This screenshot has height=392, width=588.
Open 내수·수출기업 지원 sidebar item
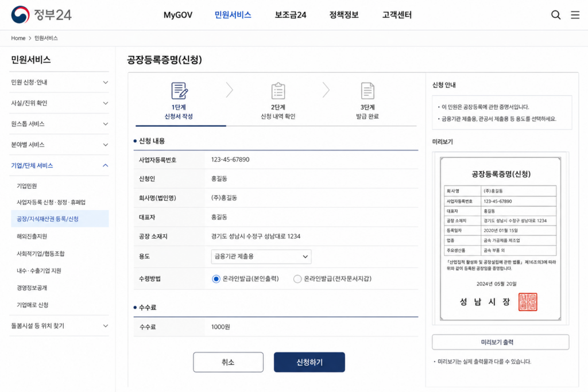pos(38,270)
